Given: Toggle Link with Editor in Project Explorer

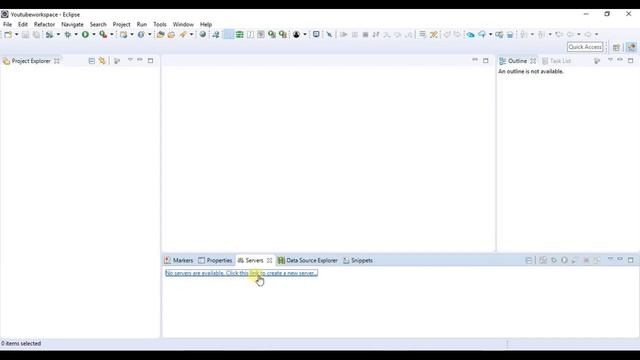Looking at the screenshot, I should (102, 61).
